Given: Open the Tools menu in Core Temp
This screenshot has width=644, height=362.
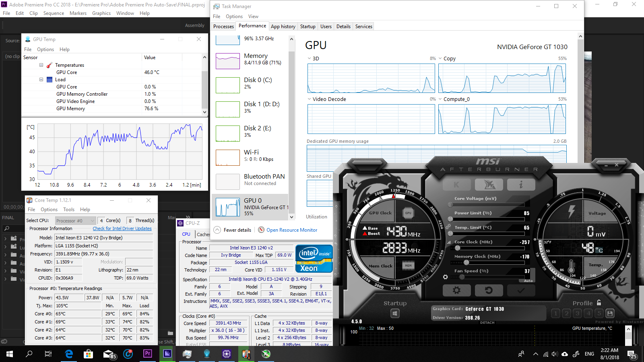Looking at the screenshot, I should click(x=69, y=210).
